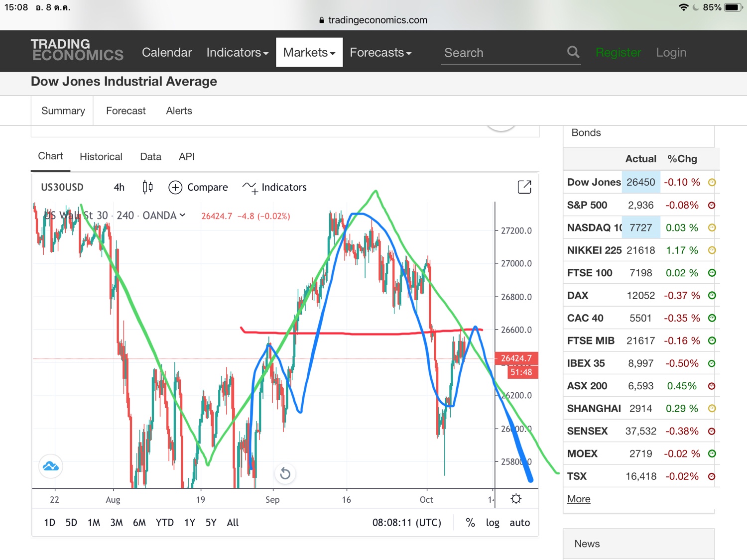Click the 08:08:11 (UTC) timezone clock
Image resolution: width=747 pixels, height=560 pixels.
[x=407, y=523]
